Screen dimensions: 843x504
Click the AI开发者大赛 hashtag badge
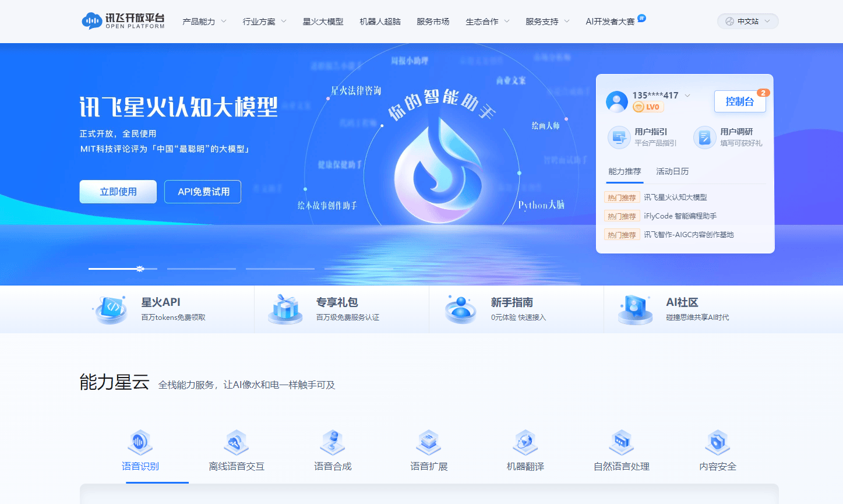click(x=641, y=18)
